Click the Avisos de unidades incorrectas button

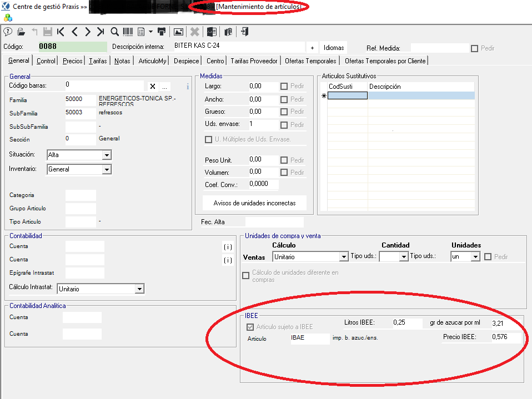[x=254, y=203]
